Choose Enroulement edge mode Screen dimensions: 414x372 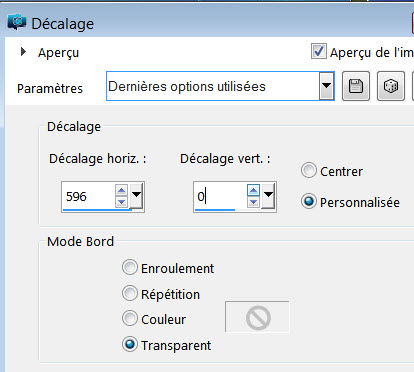click(130, 267)
